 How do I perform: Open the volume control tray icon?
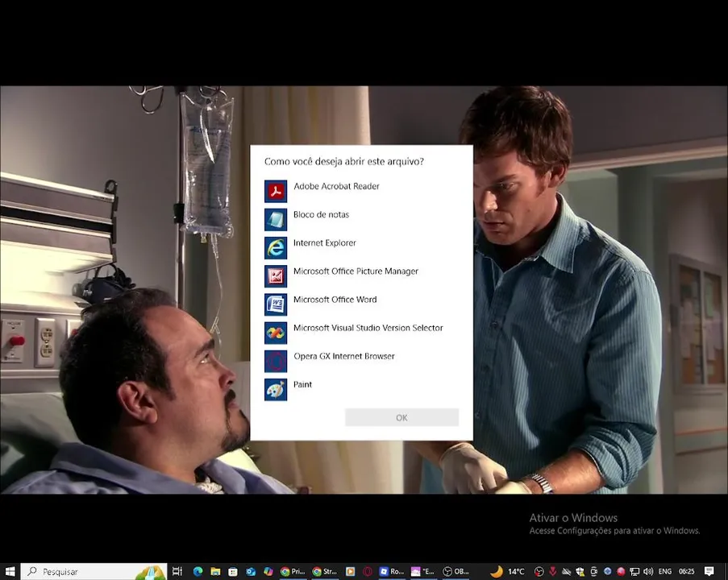point(649,571)
